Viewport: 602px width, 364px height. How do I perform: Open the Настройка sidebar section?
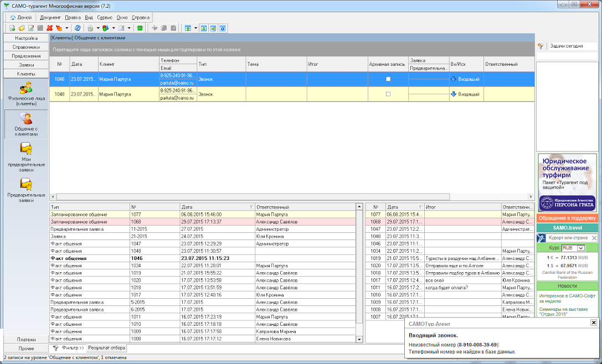26,38
